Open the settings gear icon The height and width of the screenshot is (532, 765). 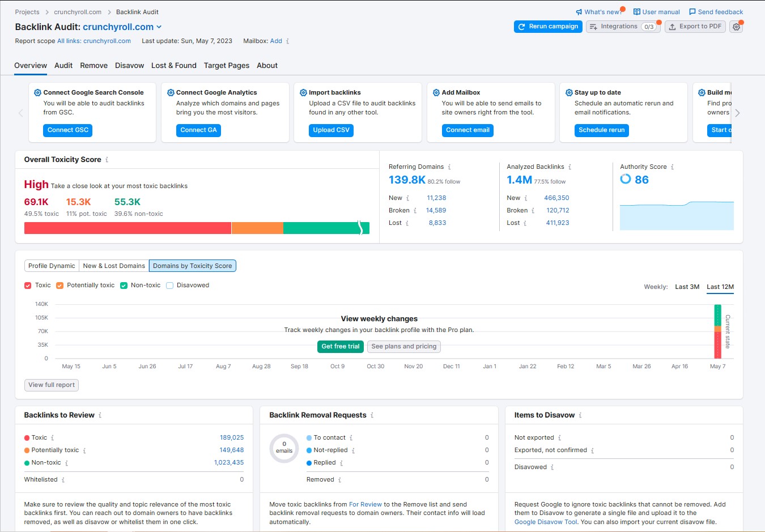tap(736, 27)
